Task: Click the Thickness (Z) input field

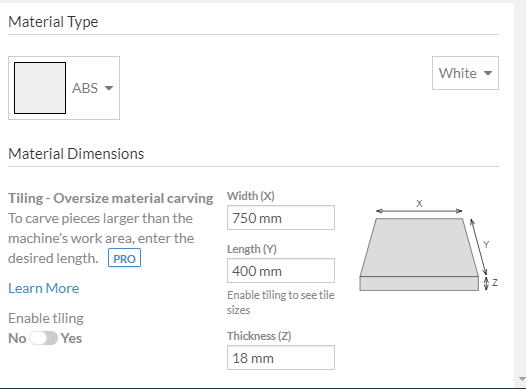Action: [x=281, y=357]
